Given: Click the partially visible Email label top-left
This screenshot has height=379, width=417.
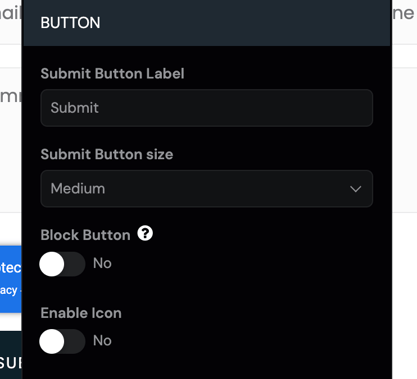Looking at the screenshot, I should pos(11,13).
